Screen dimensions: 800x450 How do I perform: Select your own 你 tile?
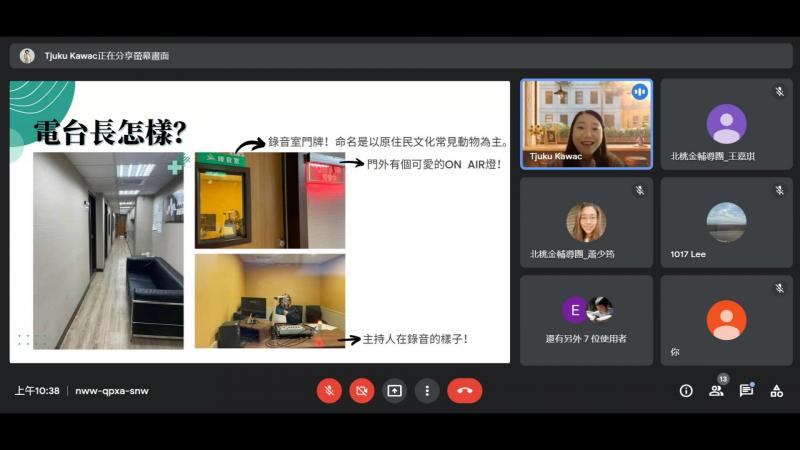[727, 320]
